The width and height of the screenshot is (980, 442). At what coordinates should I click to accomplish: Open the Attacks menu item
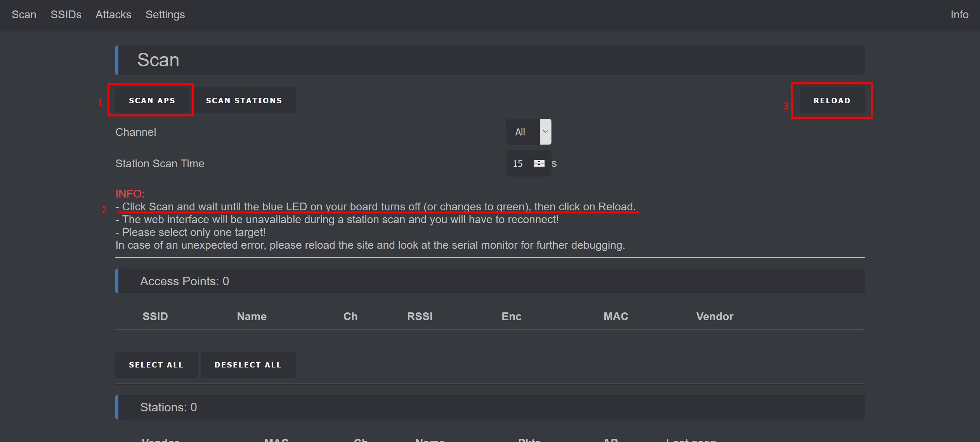[113, 14]
